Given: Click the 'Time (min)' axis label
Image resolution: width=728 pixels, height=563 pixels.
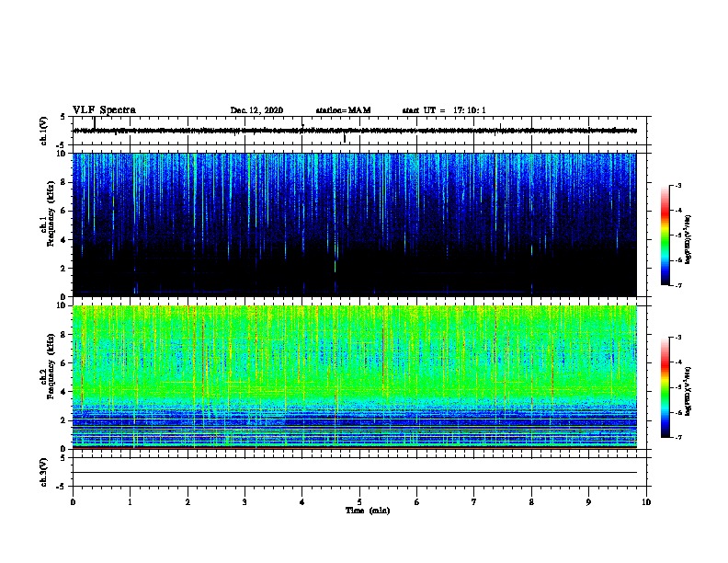Looking at the screenshot, I should pyautogui.click(x=368, y=511).
